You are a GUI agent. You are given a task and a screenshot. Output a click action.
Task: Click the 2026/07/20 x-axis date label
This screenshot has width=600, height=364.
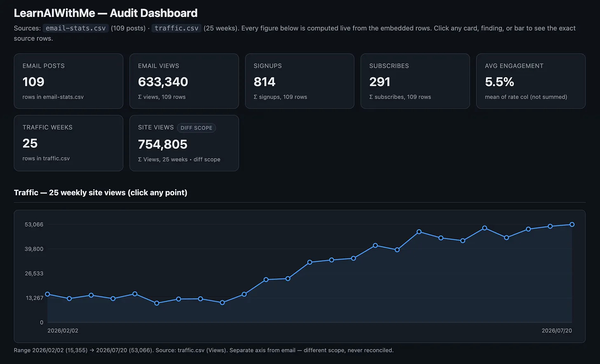point(557,331)
